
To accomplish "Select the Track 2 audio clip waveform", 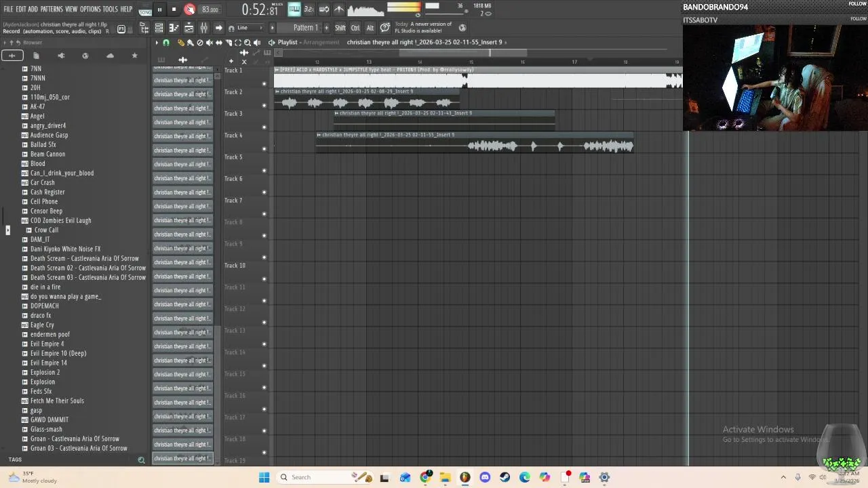I will pyautogui.click(x=367, y=102).
